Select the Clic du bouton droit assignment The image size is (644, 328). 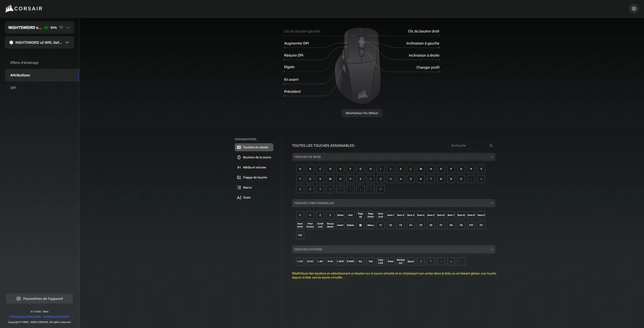424,31
